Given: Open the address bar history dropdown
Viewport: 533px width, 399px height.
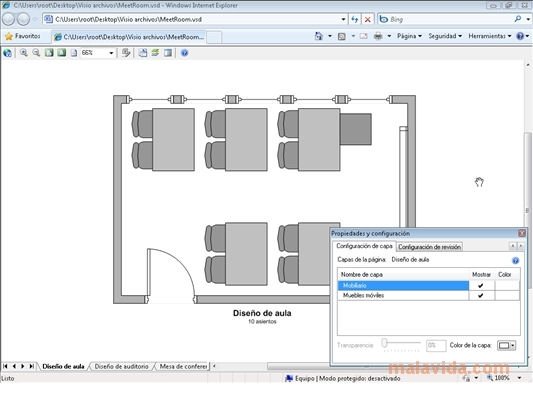Looking at the screenshot, I should click(343, 19).
